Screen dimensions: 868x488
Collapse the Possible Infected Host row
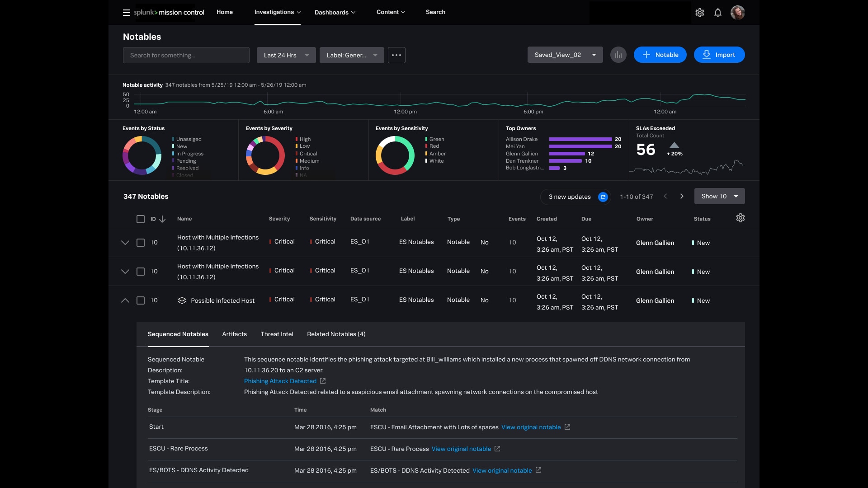(x=125, y=300)
